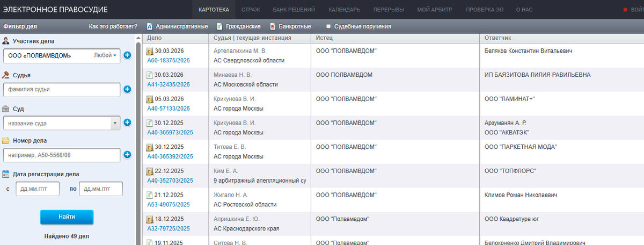
Task: Select defendant ООО "ПАРКЕТНАЯ МОДА"
Action: click(521, 147)
